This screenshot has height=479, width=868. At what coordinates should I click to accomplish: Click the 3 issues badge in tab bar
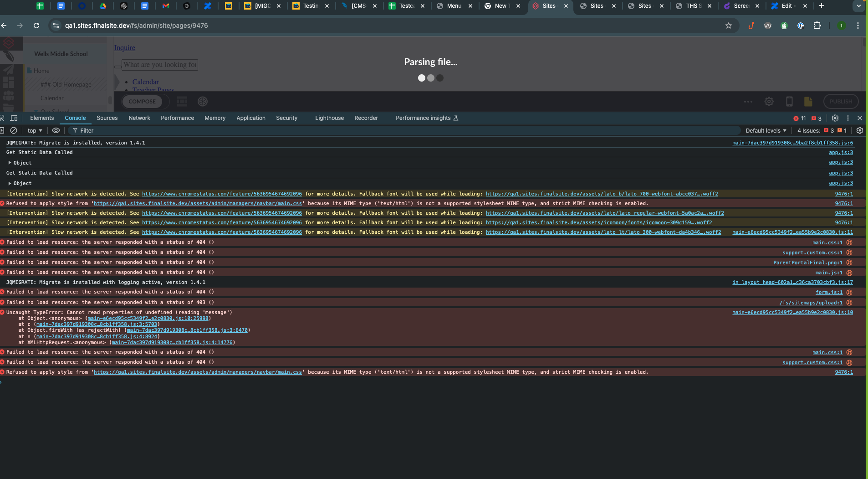(x=817, y=118)
